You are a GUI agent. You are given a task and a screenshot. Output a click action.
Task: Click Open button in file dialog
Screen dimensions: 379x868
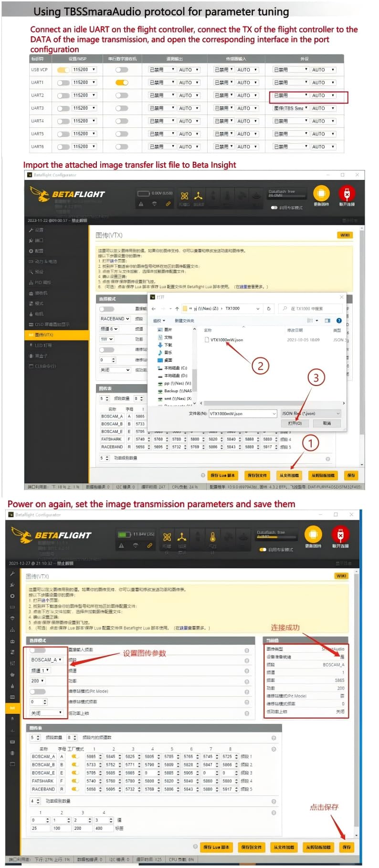click(295, 424)
